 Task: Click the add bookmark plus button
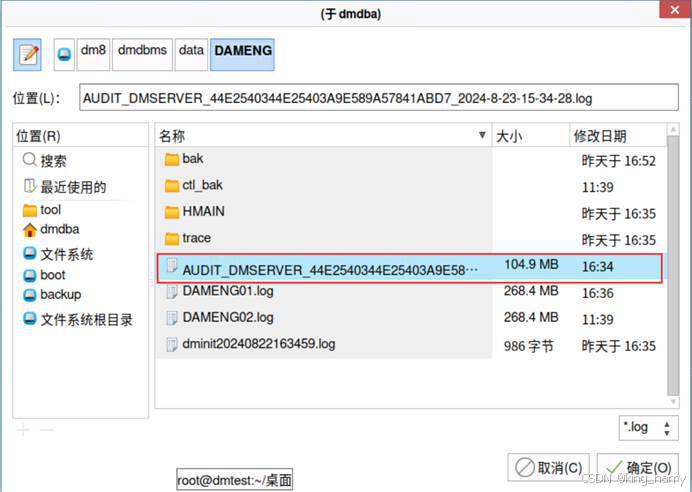pos(23,429)
